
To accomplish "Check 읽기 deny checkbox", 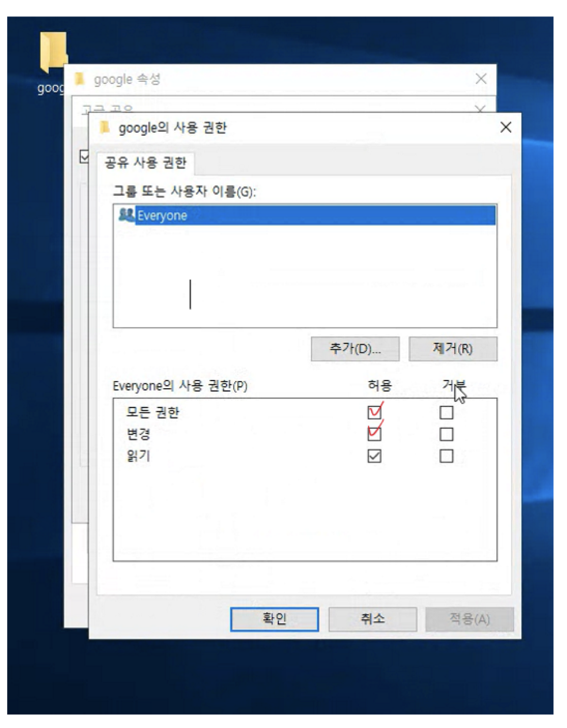I will click(x=446, y=456).
